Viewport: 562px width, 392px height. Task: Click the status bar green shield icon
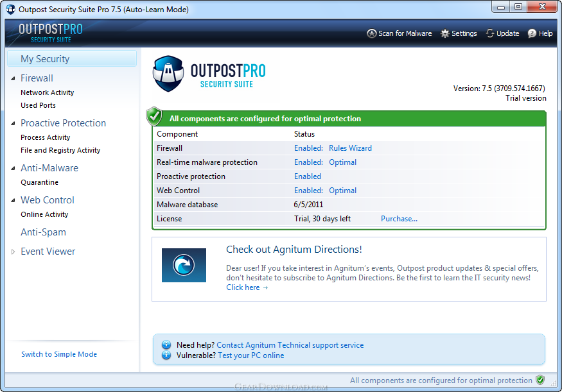point(540,380)
